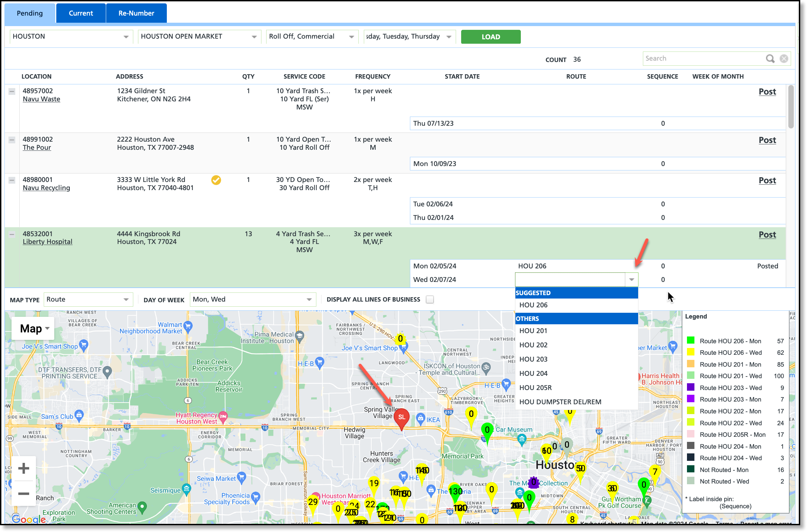Zoom out on the map
The height and width of the screenshot is (532, 807).
pyautogui.click(x=23, y=493)
